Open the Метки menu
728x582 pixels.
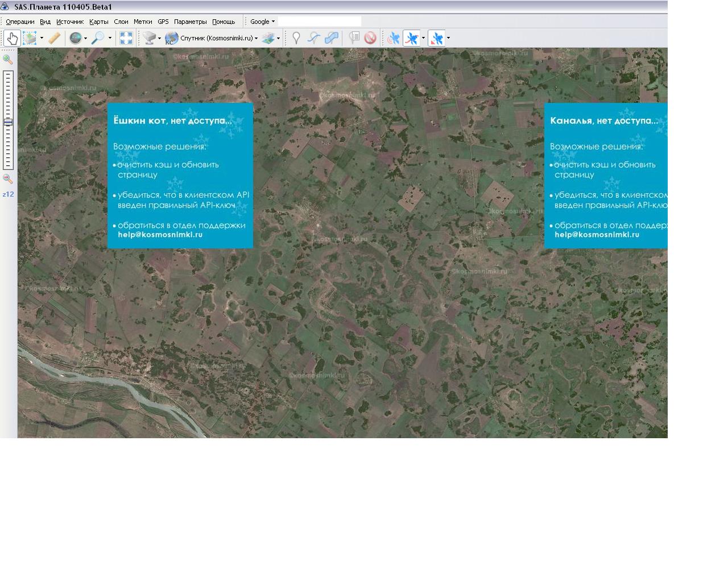[143, 22]
